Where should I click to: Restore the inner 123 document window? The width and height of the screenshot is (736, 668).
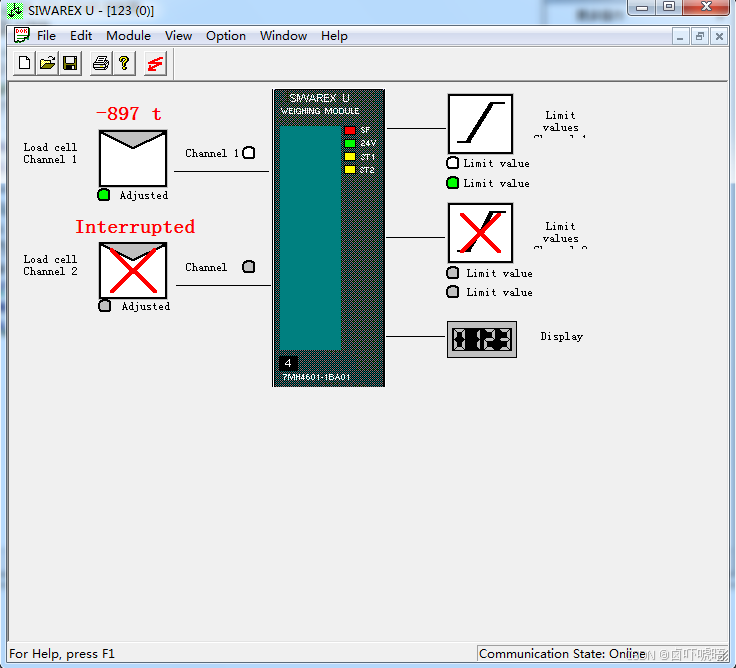coord(699,36)
